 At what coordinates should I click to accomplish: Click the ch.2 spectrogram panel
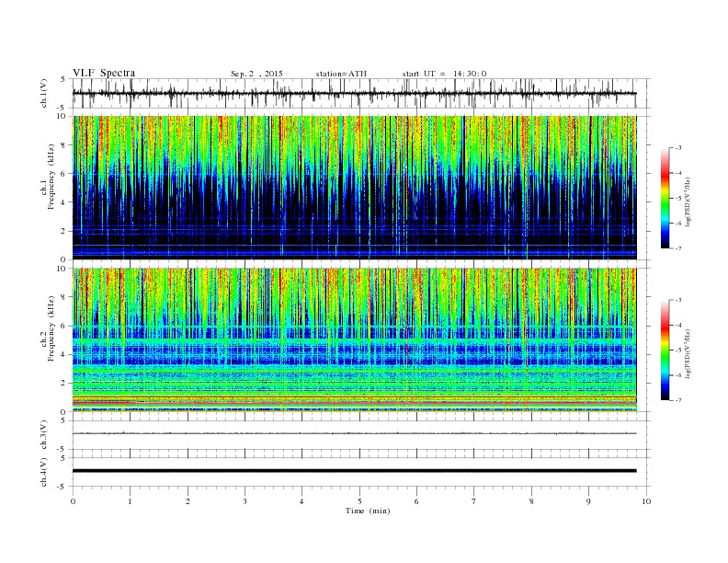(355, 340)
